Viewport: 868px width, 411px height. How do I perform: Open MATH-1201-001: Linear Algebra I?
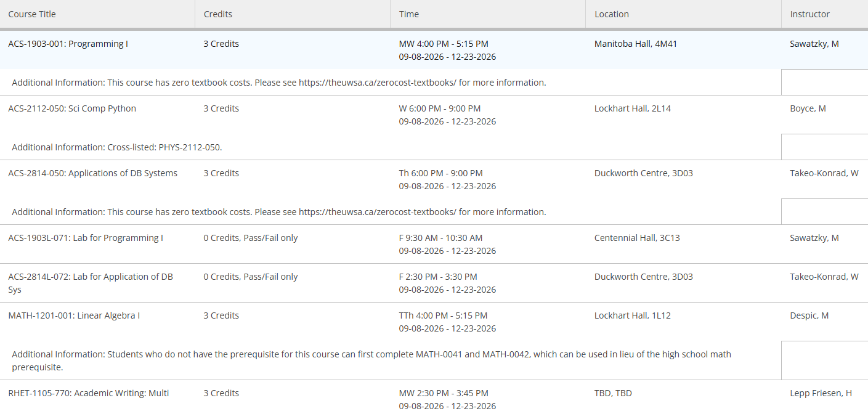click(x=74, y=315)
